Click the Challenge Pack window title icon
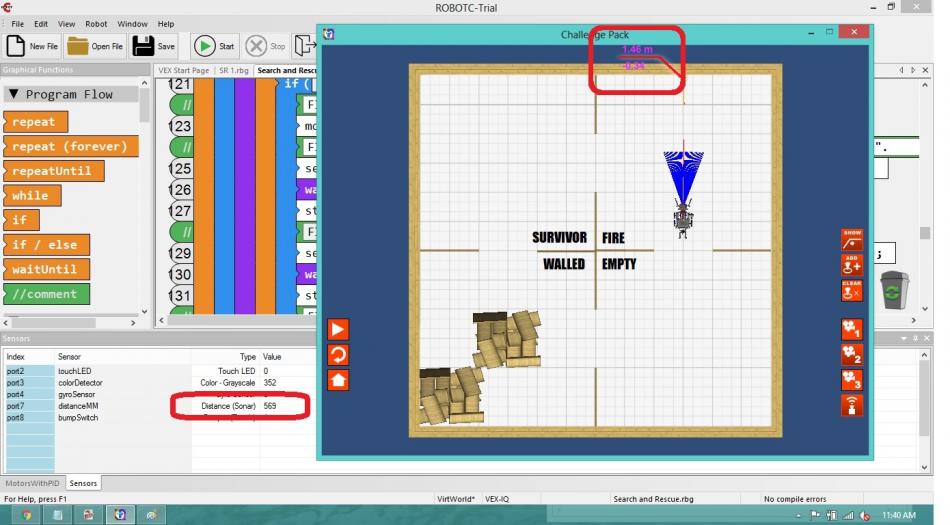950x525 pixels. tap(328, 34)
